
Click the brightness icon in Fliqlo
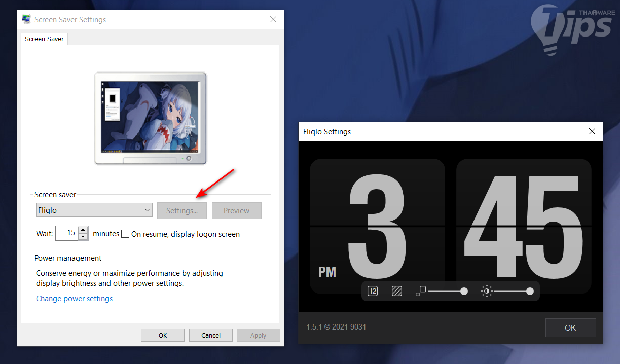487,291
